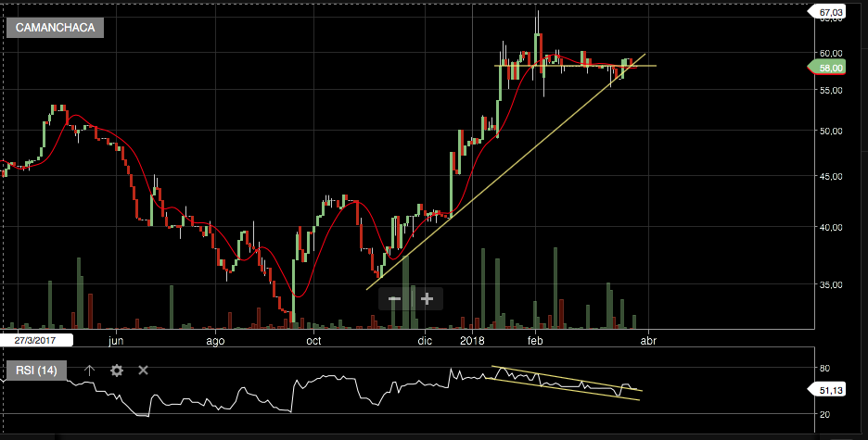The height and width of the screenshot is (440, 868).
Task: Move RSI panel up with arrow
Action: click(89, 371)
